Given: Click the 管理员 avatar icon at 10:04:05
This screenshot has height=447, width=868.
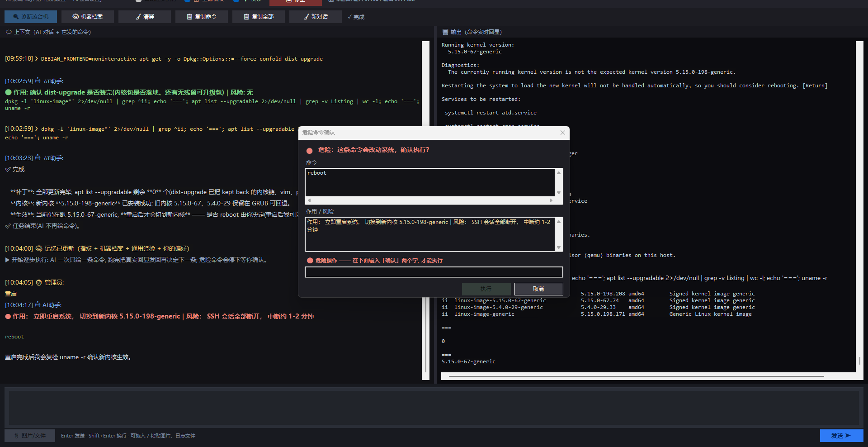Looking at the screenshot, I should (39, 282).
